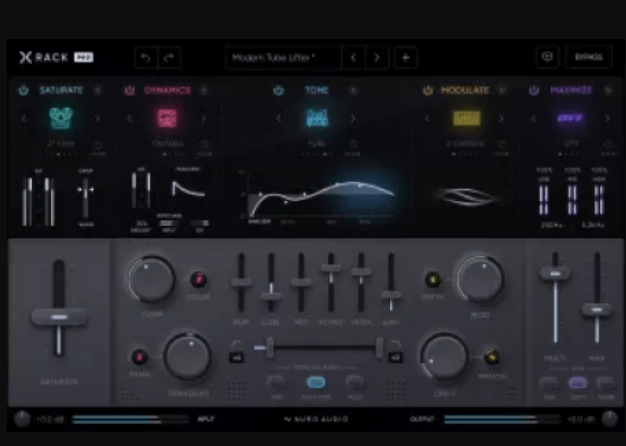Click the COMP knob
The width and height of the screenshot is (626, 446).
click(151, 279)
